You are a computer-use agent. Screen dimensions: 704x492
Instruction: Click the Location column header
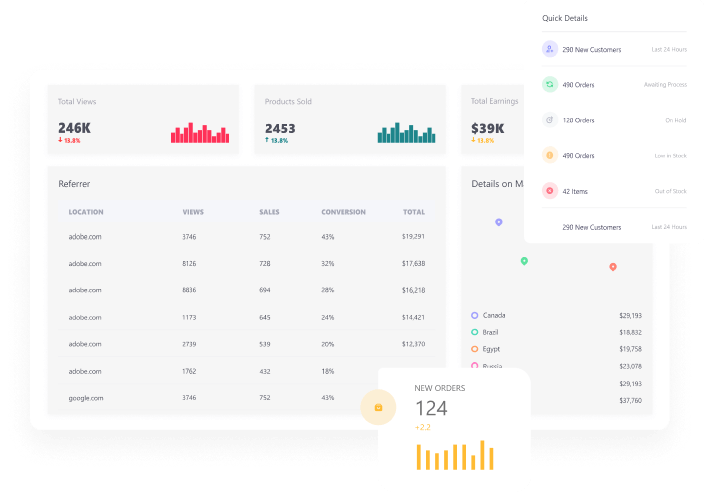coord(86,212)
